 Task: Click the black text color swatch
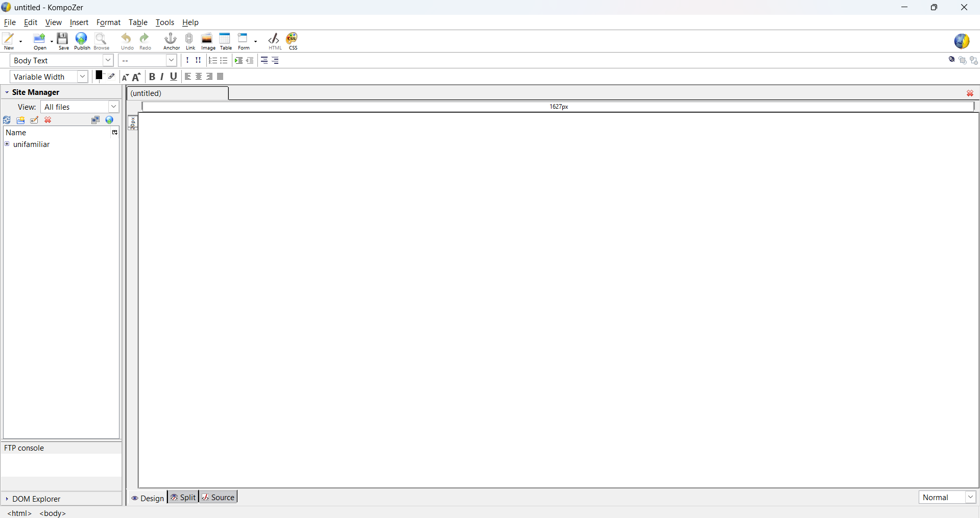(x=99, y=76)
